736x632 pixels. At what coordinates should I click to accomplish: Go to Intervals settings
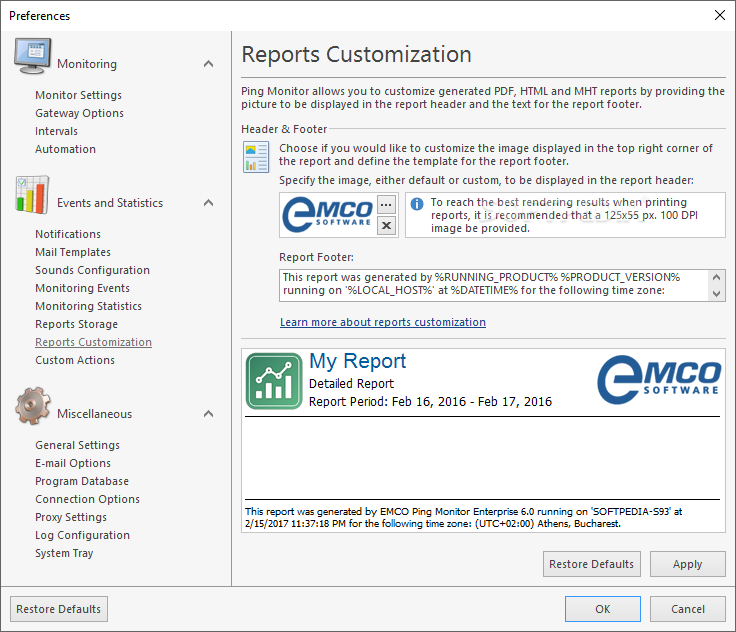[56, 131]
